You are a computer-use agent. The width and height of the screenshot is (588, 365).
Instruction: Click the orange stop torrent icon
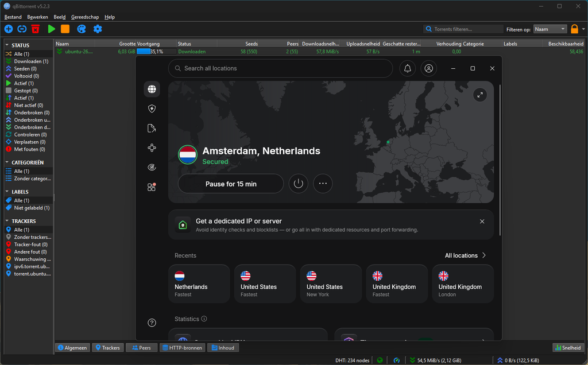pyautogui.click(x=65, y=29)
